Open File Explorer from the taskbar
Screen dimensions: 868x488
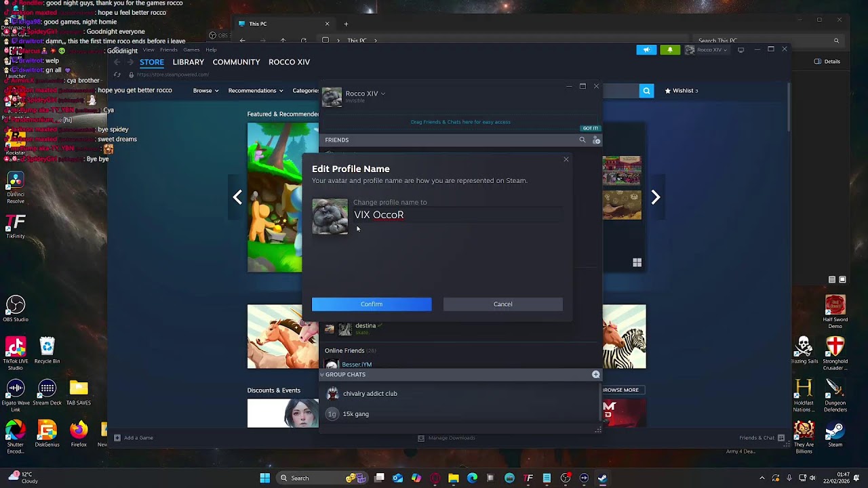pyautogui.click(x=454, y=478)
